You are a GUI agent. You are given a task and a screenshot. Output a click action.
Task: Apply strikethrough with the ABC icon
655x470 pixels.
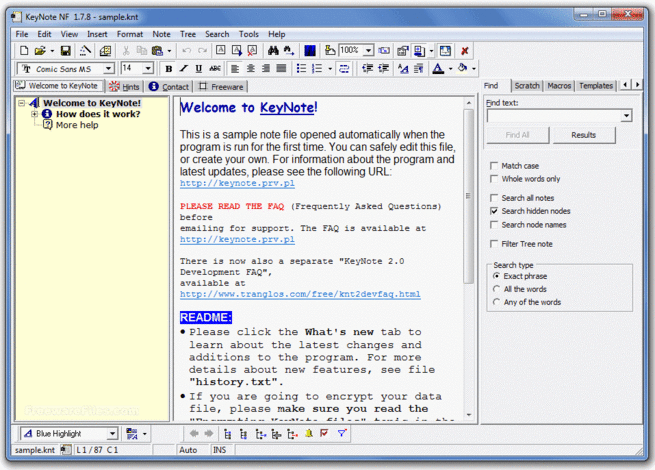[x=215, y=69]
